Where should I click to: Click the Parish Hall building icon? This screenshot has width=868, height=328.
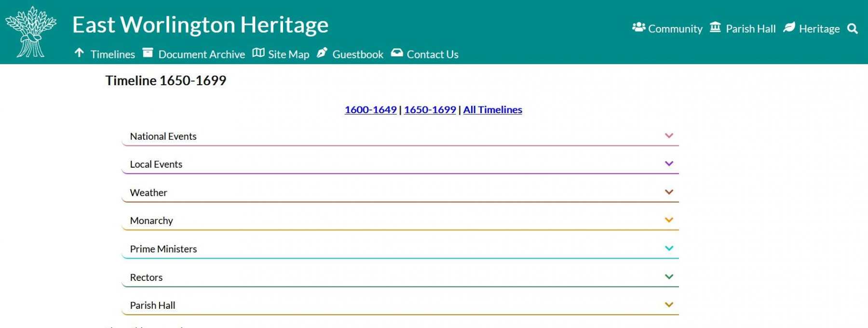pos(715,27)
